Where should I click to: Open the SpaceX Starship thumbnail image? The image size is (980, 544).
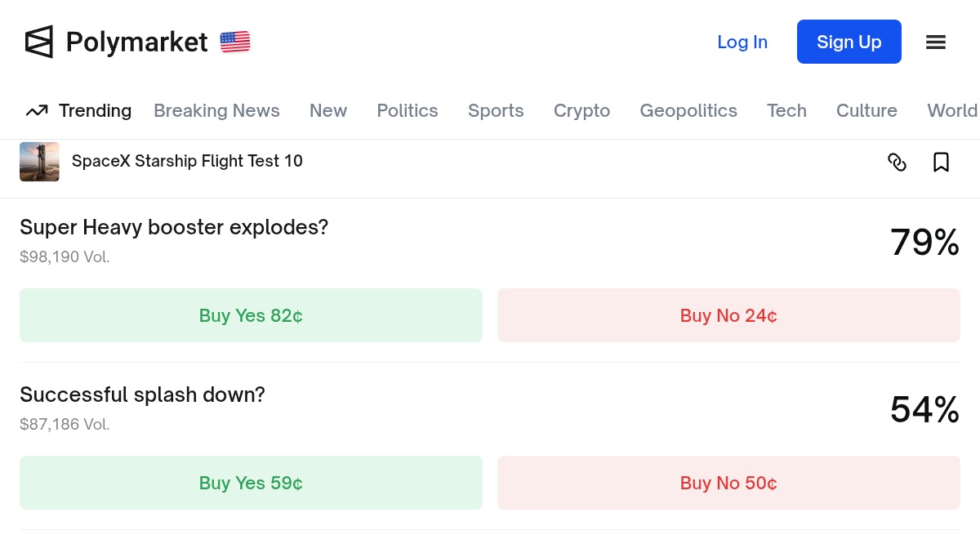39,162
